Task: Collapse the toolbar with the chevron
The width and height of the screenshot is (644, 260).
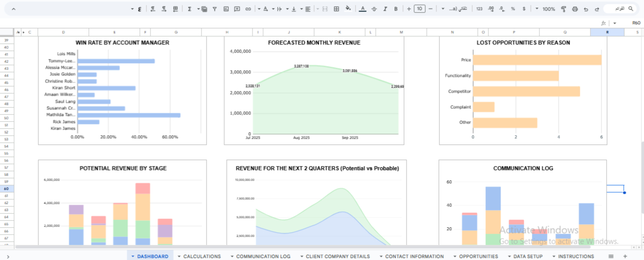Action: tap(13, 9)
